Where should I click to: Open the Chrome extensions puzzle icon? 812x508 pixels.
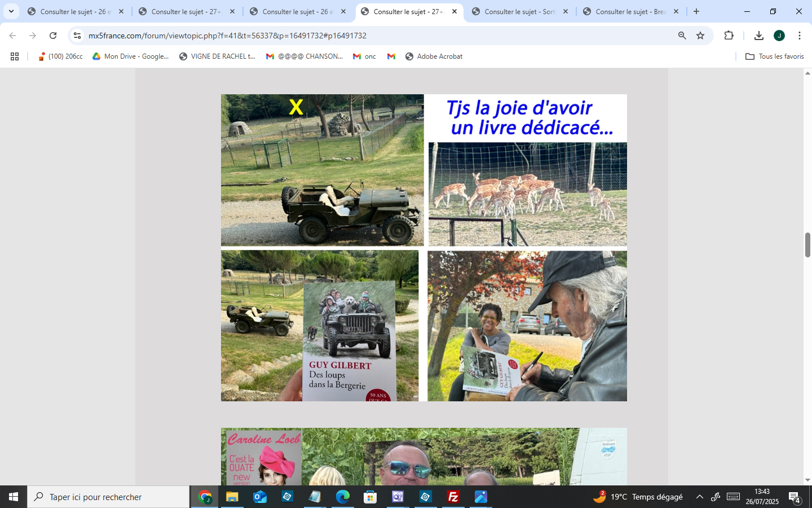click(x=729, y=36)
